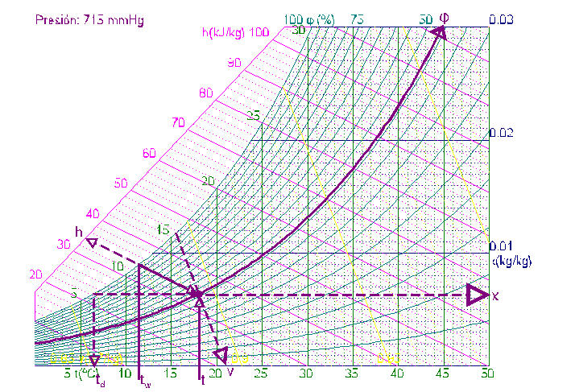Click the 40 temperature axis tick label
571x392 pixels.
(396, 373)
